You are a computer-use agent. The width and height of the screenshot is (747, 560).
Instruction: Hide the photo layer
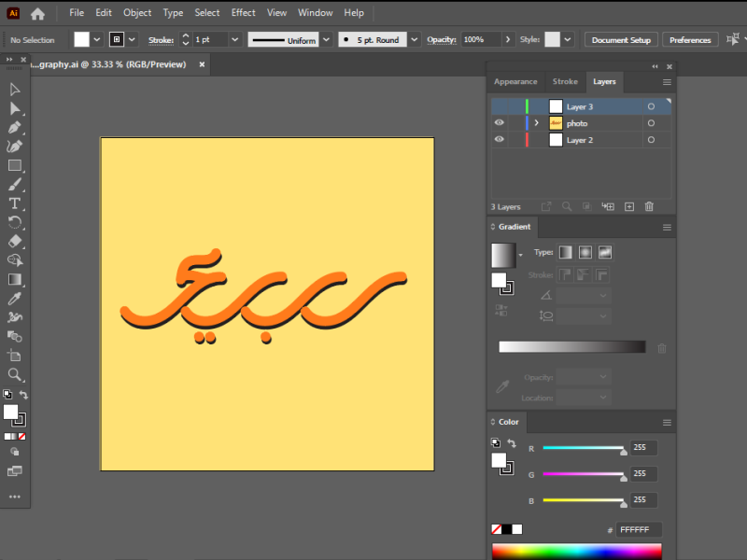pos(499,123)
